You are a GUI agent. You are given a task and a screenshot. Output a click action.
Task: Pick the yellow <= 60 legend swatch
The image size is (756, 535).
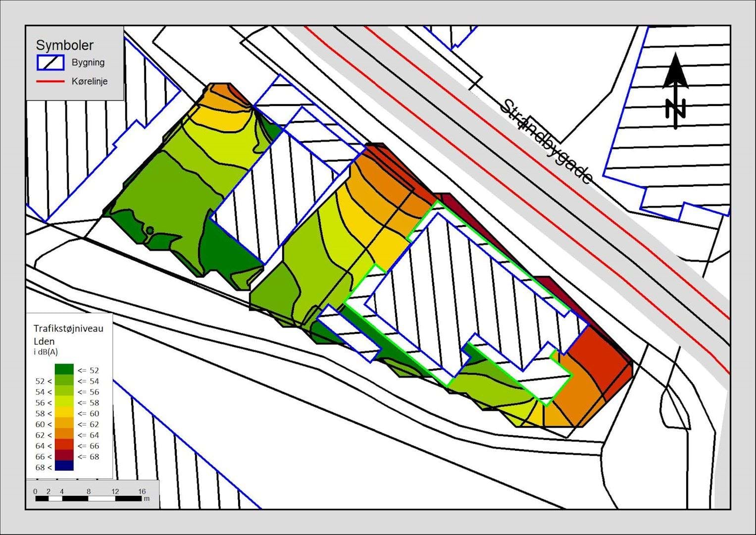coord(64,413)
